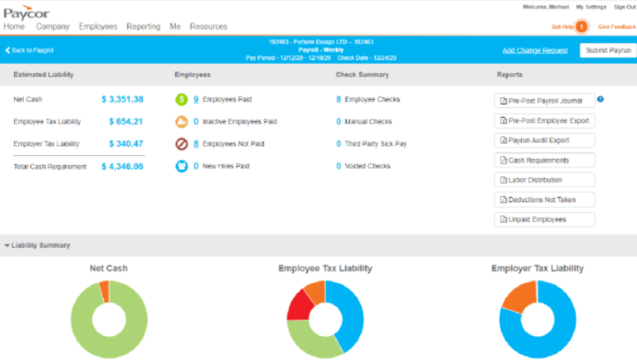
Task: Collapse the Liability Summary section
Action: pyautogui.click(x=7, y=245)
